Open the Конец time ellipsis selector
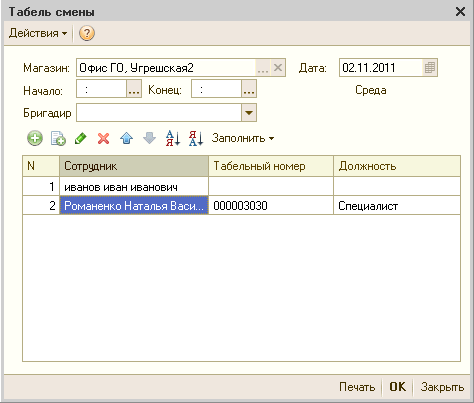 point(249,89)
